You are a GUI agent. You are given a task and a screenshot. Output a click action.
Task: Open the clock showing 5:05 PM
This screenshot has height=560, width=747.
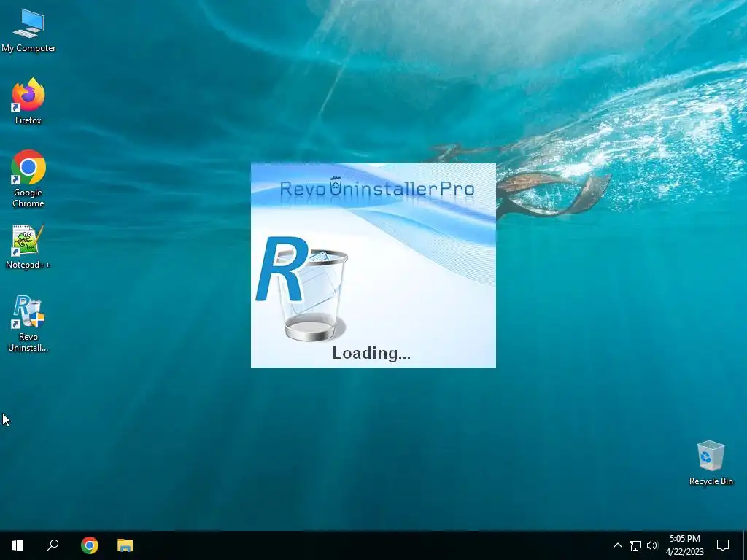pyautogui.click(x=684, y=545)
